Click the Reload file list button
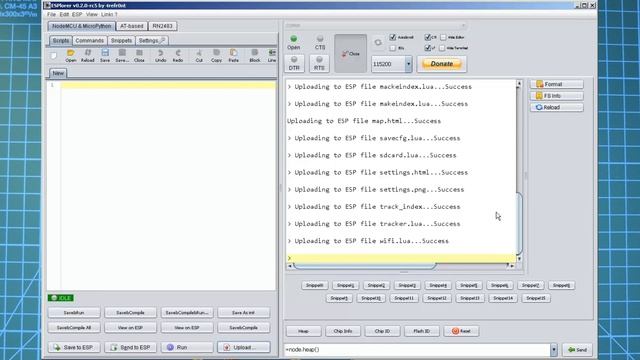 [x=557, y=107]
